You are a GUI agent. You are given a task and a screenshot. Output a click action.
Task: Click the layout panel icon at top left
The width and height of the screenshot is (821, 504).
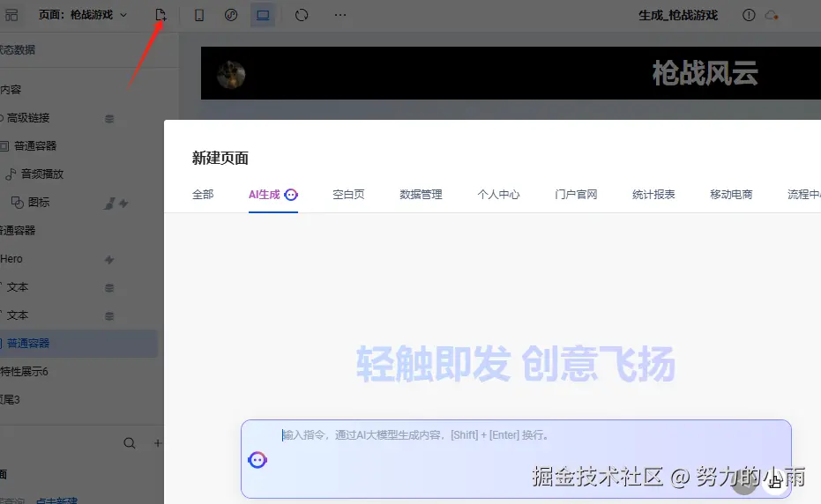coord(11,15)
